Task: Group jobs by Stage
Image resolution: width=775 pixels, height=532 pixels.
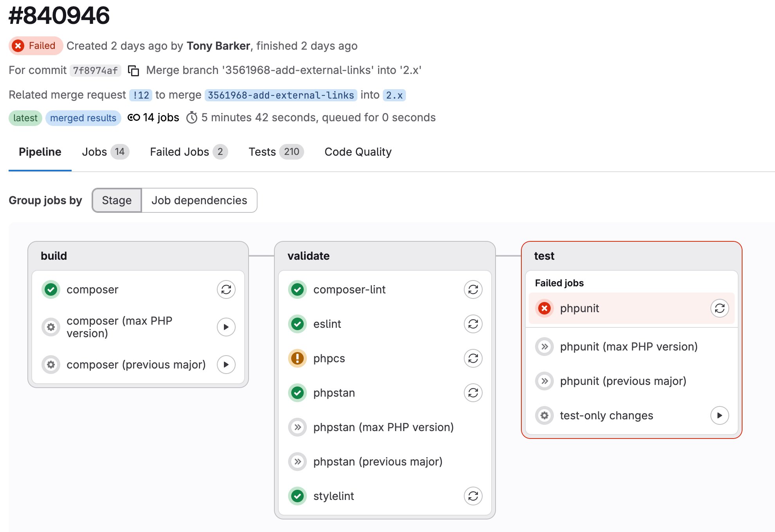Action: click(117, 200)
